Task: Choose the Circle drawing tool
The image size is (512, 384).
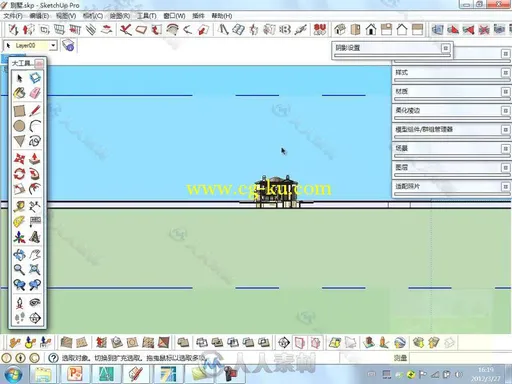Action: 19,126
